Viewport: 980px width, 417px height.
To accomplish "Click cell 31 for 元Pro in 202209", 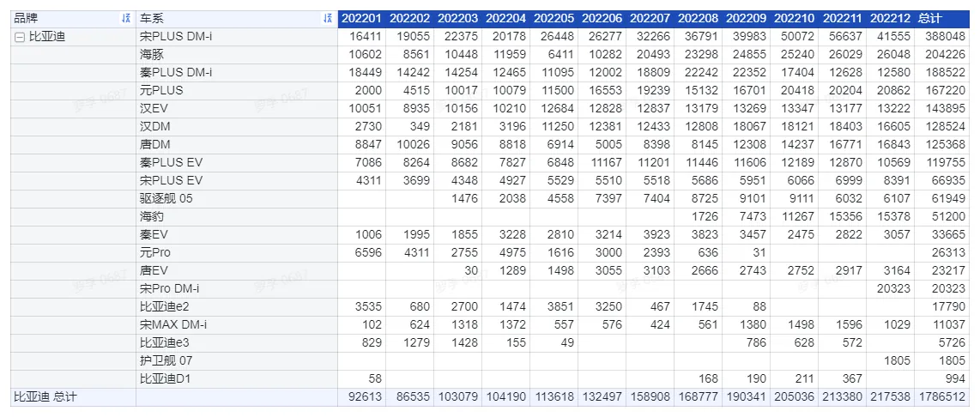I will (759, 252).
